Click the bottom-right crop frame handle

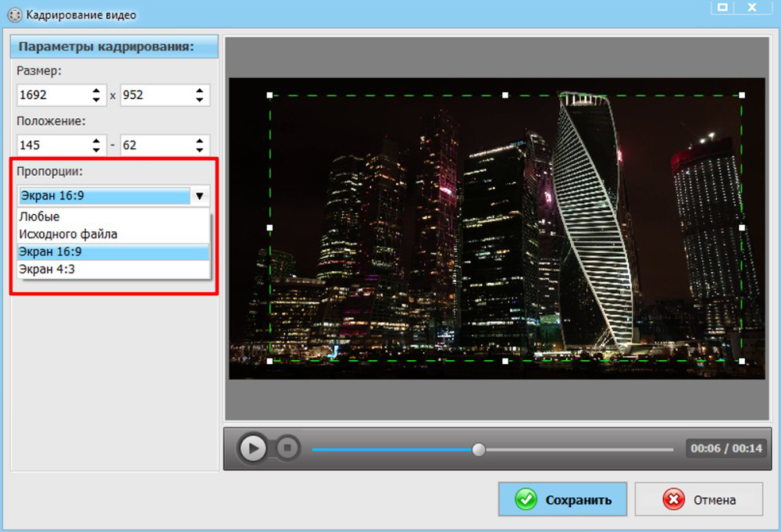(741, 361)
